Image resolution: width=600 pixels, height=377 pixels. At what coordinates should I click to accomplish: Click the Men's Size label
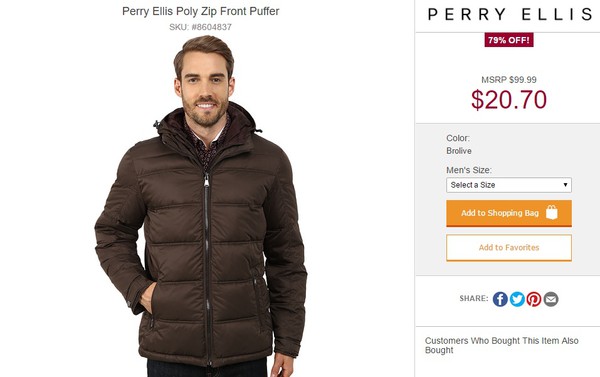point(469,170)
